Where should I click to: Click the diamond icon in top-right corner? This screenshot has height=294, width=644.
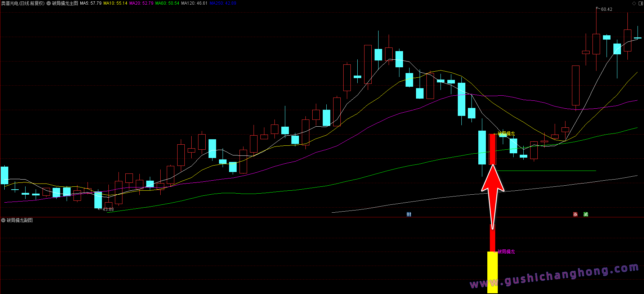click(x=634, y=3)
